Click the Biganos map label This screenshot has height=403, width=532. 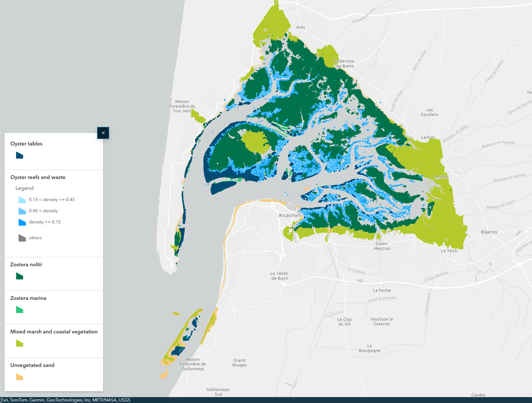pyautogui.click(x=489, y=232)
